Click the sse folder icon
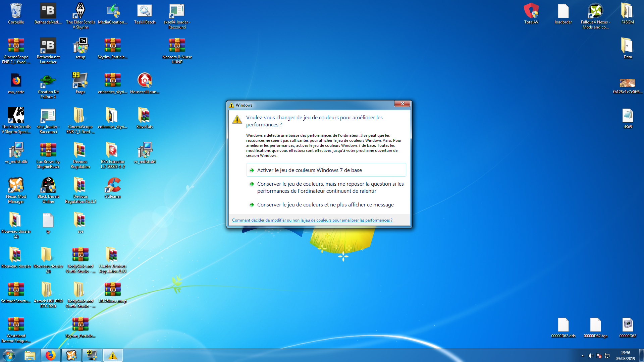The width and height of the screenshot is (644, 362). click(80, 223)
